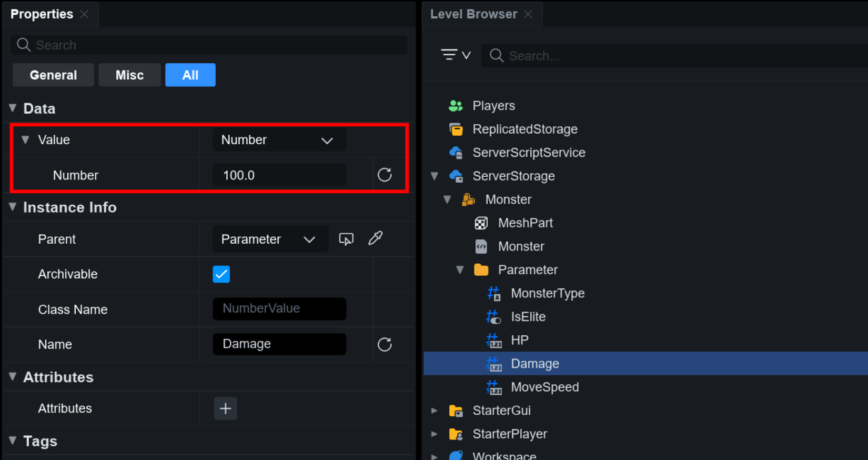Click the Number value input field
868x460 pixels.
tap(279, 175)
